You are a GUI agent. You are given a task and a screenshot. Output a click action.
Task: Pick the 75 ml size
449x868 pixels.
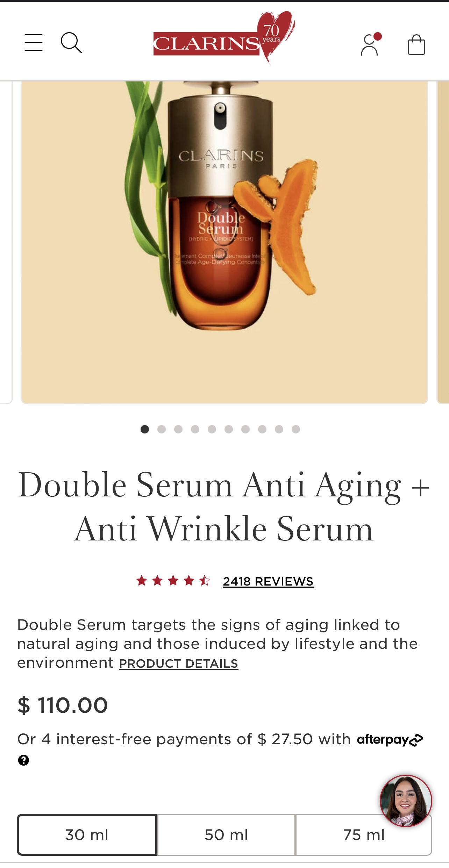point(364,835)
